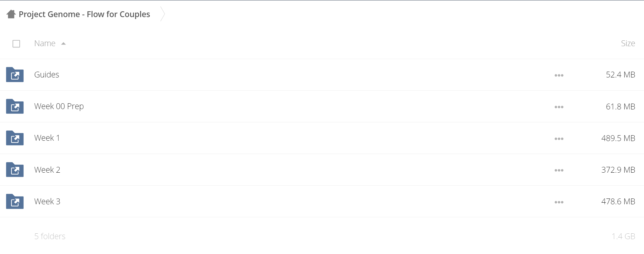
Task: Open Project Genome - Flow for Couples breadcrumb
Action: coord(84,14)
